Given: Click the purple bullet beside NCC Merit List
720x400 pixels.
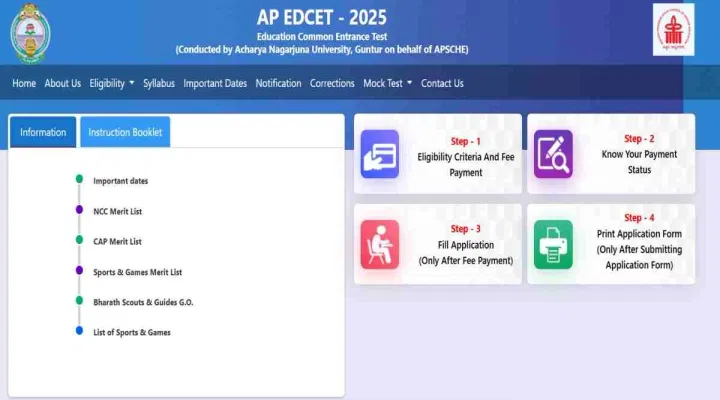Looking at the screenshot, I should (79, 209).
